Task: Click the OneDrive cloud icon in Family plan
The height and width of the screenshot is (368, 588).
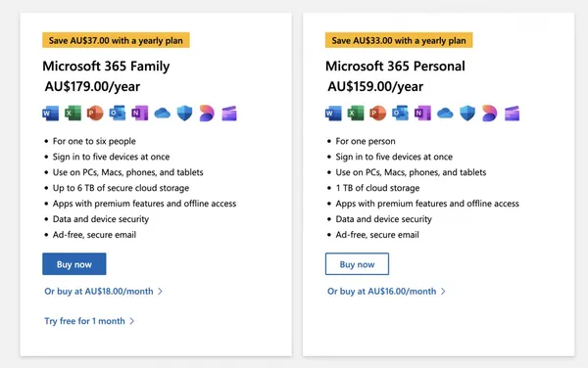Action: [x=162, y=114]
